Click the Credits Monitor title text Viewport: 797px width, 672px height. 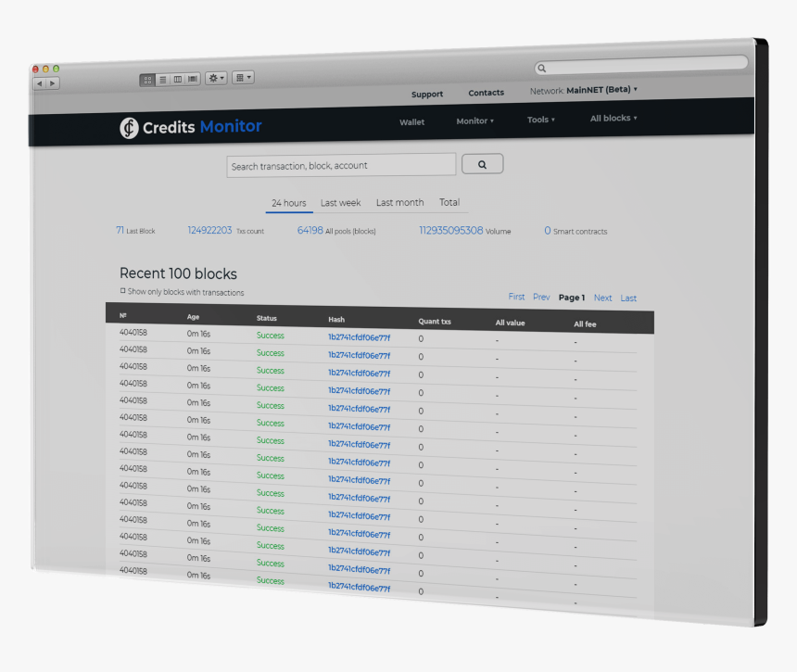pos(202,127)
